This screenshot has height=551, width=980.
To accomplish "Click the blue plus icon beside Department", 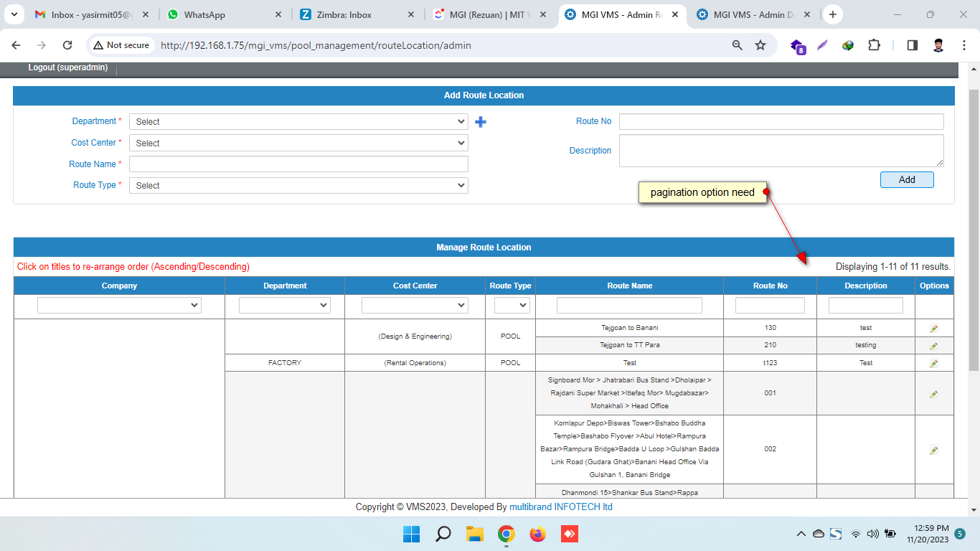I will click(481, 122).
